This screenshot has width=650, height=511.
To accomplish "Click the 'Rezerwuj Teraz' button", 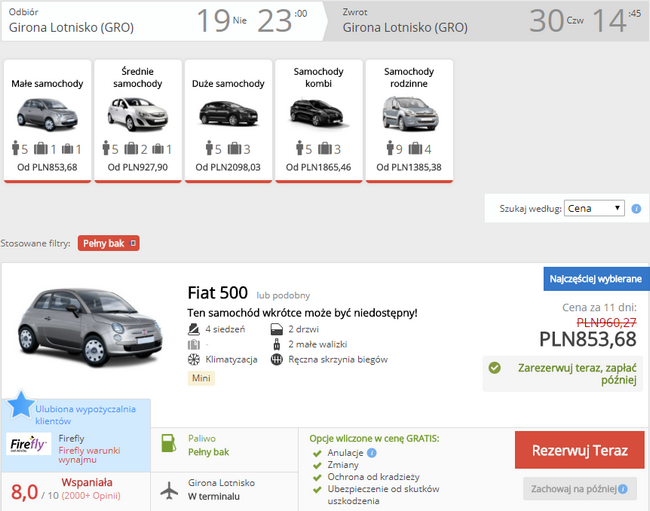I will pyautogui.click(x=580, y=451).
